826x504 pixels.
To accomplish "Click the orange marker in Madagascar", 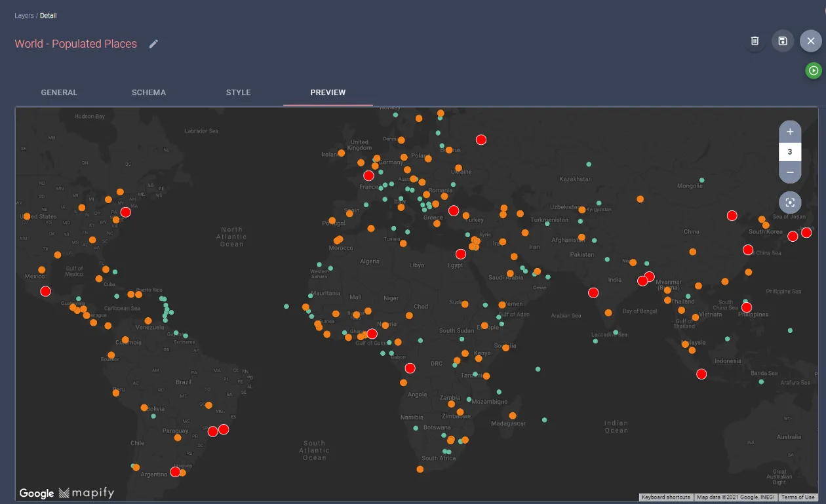I will (513, 416).
